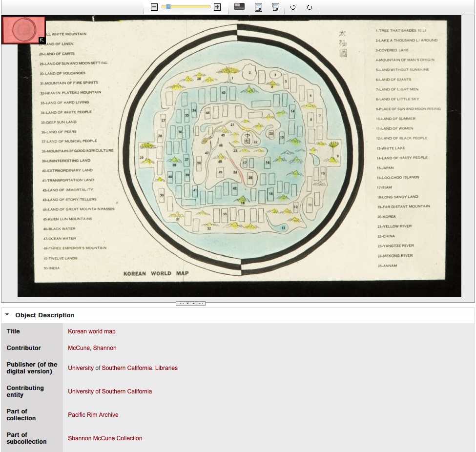This screenshot has width=476, height=452.
Task: Open the 'Korean world map' title link
Action: (92, 331)
